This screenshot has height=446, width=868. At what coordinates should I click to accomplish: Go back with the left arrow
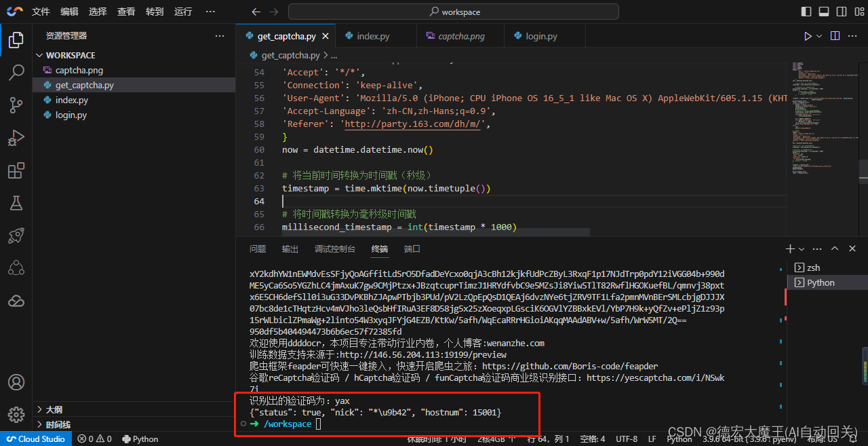pos(256,12)
